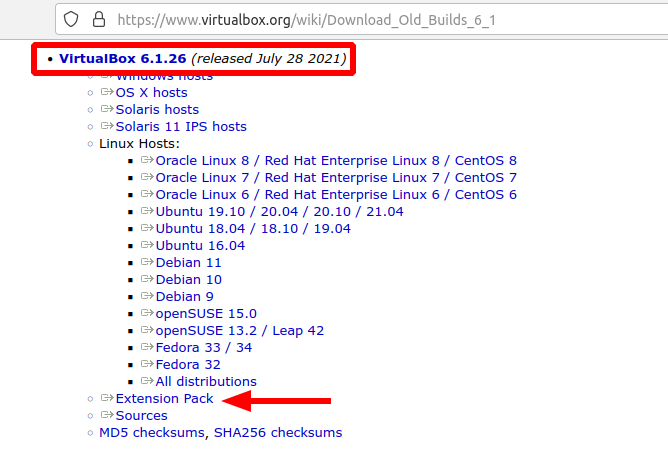Viewport: 668px width, 452px height.
Task: Download the openSUSE 15.0 package
Action: [x=206, y=314]
